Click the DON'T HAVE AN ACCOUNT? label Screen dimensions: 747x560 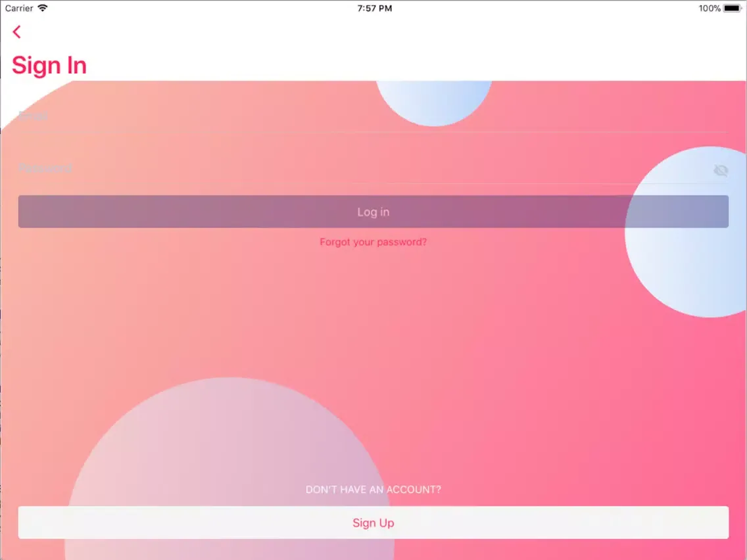373,490
